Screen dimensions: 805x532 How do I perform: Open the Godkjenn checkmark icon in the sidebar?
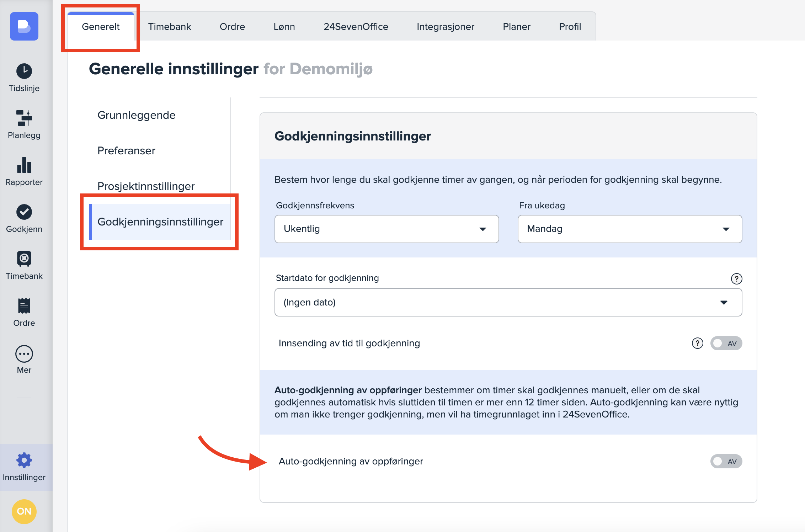pyautogui.click(x=24, y=212)
